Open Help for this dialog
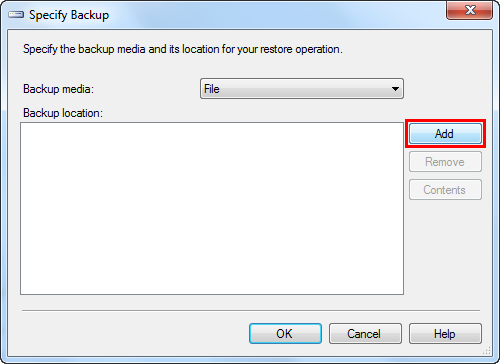 [x=445, y=333]
